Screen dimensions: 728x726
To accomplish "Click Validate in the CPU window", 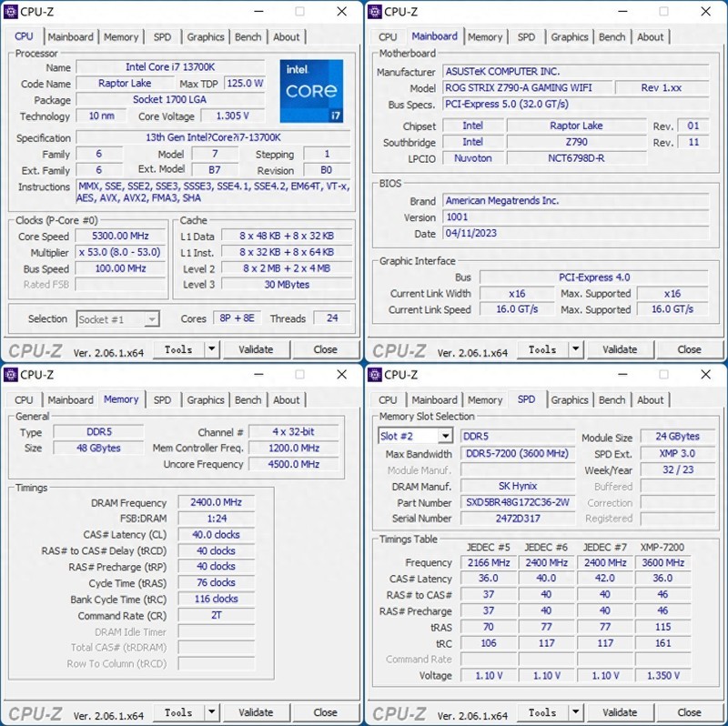I will point(258,348).
